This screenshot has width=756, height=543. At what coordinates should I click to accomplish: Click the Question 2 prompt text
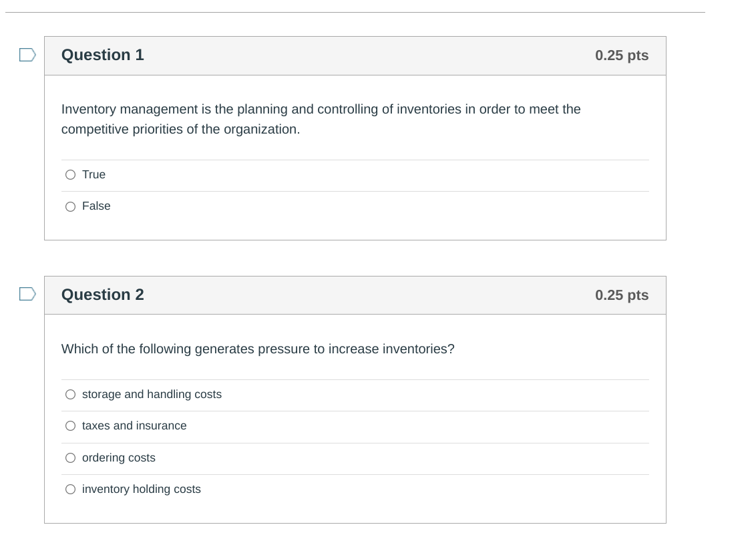[258, 349]
